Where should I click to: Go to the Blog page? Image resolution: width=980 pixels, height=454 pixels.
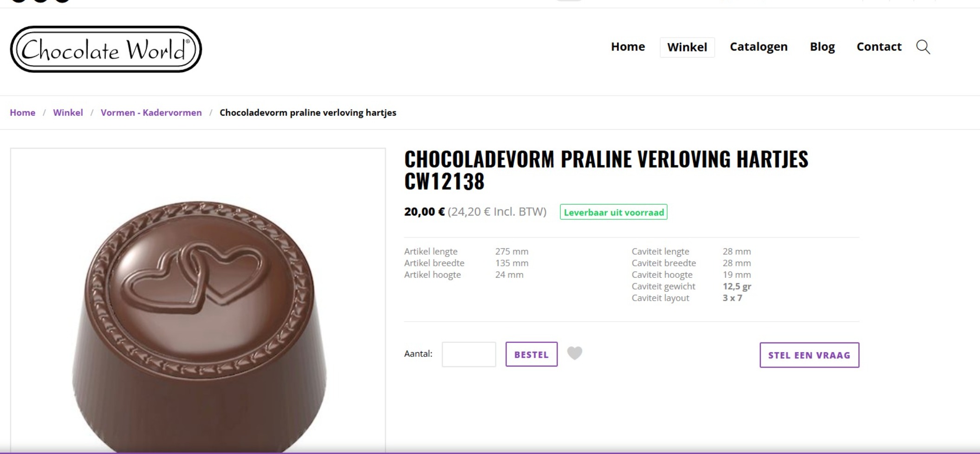pos(822,47)
